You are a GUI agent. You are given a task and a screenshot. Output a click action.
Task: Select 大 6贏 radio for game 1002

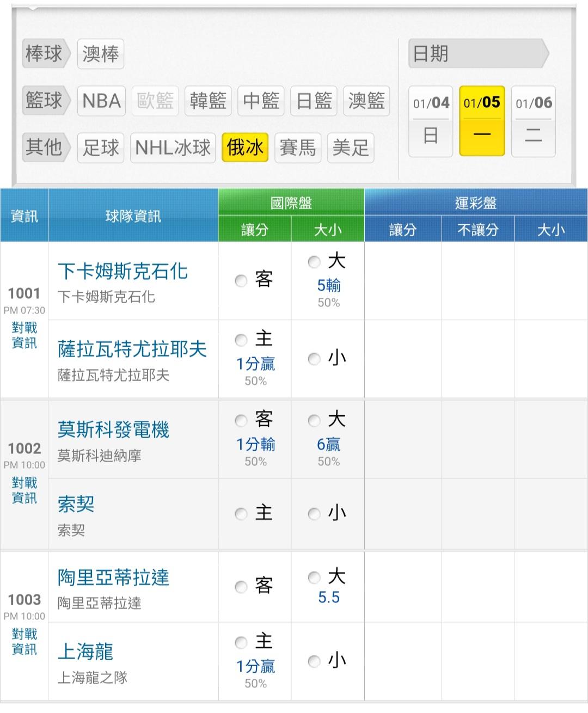point(314,420)
